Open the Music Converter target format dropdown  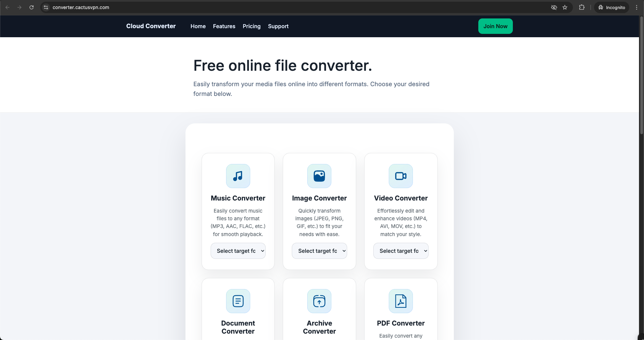[x=238, y=251]
